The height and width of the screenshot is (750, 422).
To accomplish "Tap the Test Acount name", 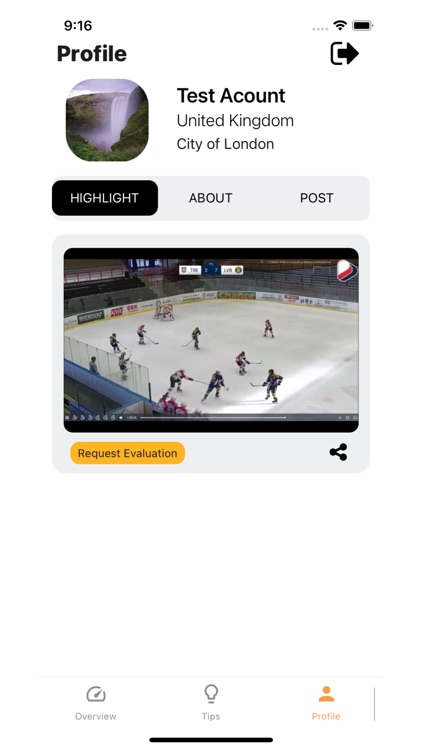I will (x=231, y=96).
